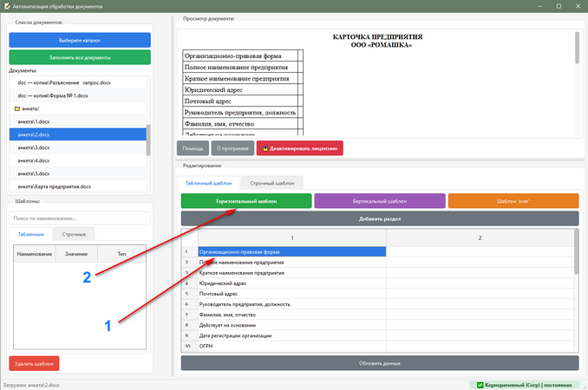Select document 'doc — копия\Форма № 1.docx'
The width and height of the screenshot is (588, 390).
[78, 95]
